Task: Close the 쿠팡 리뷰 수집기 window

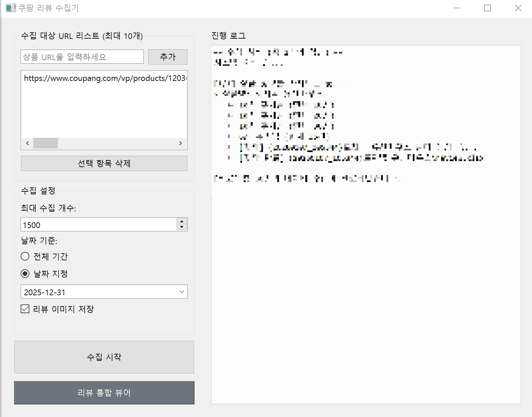Action: coord(518,8)
